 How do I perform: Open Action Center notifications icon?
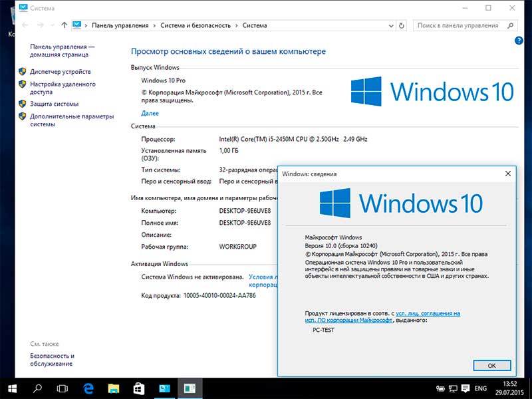[465, 388]
